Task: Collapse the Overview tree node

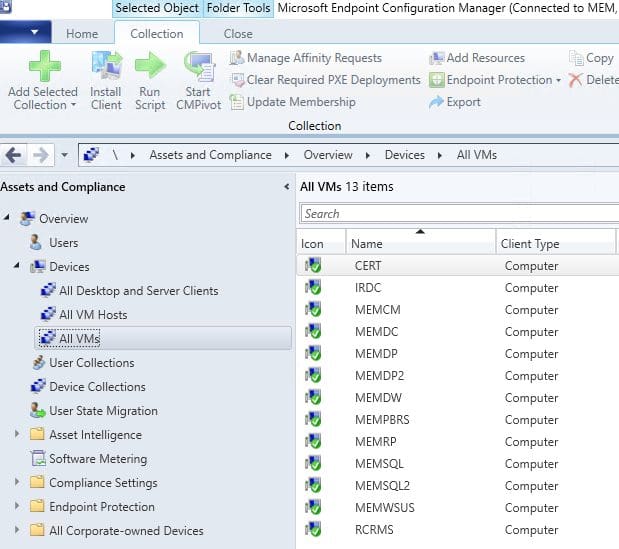Action: 6,217
